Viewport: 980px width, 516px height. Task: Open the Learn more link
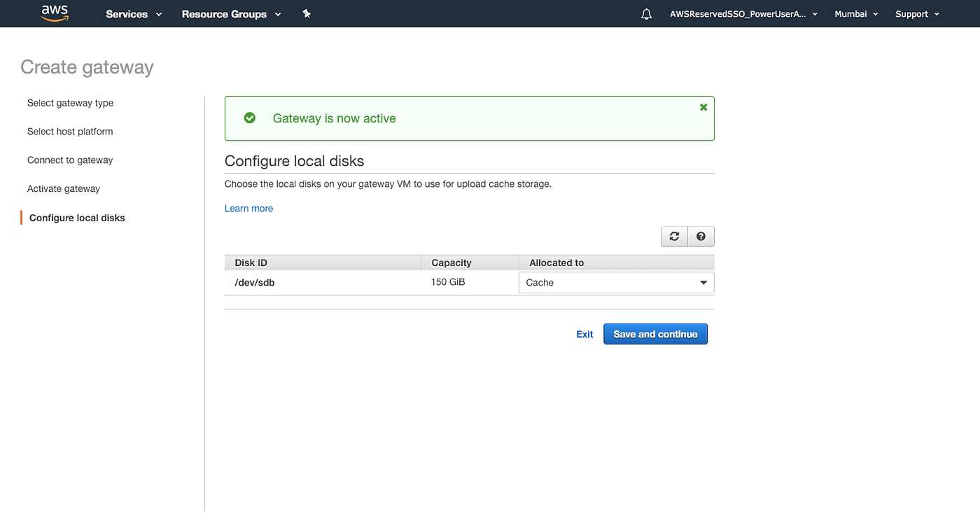coord(248,208)
